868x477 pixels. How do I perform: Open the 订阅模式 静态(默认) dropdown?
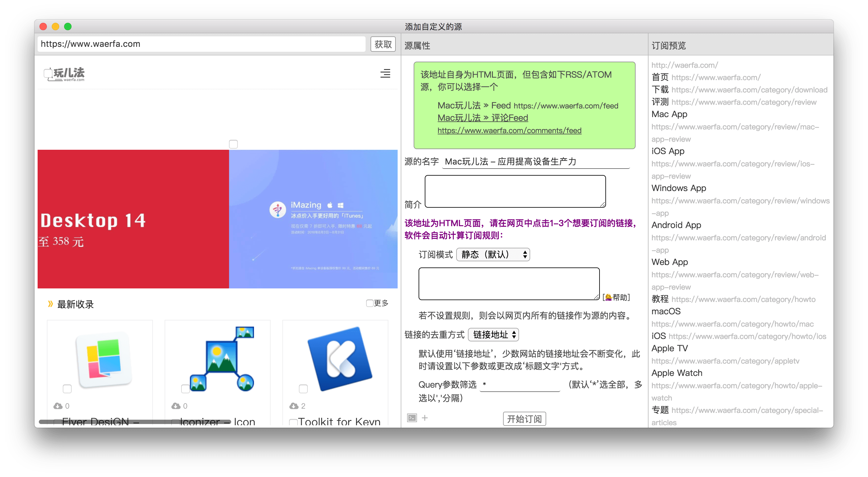pos(493,254)
